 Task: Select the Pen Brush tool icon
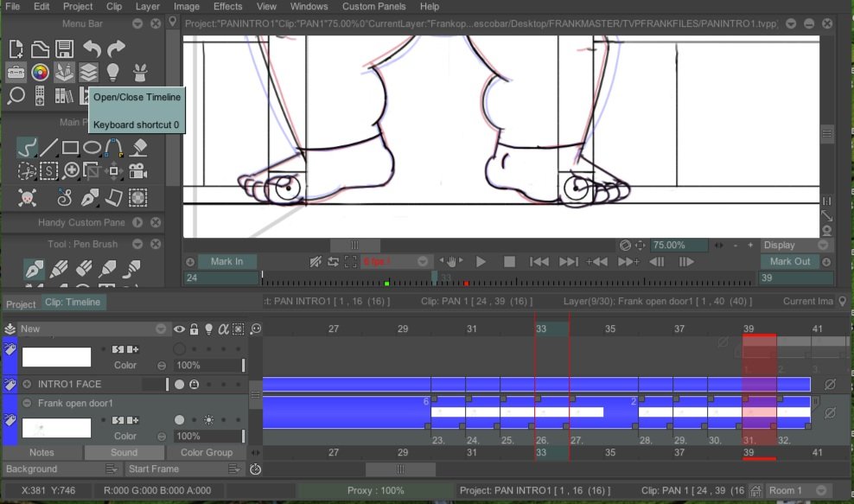click(x=34, y=268)
